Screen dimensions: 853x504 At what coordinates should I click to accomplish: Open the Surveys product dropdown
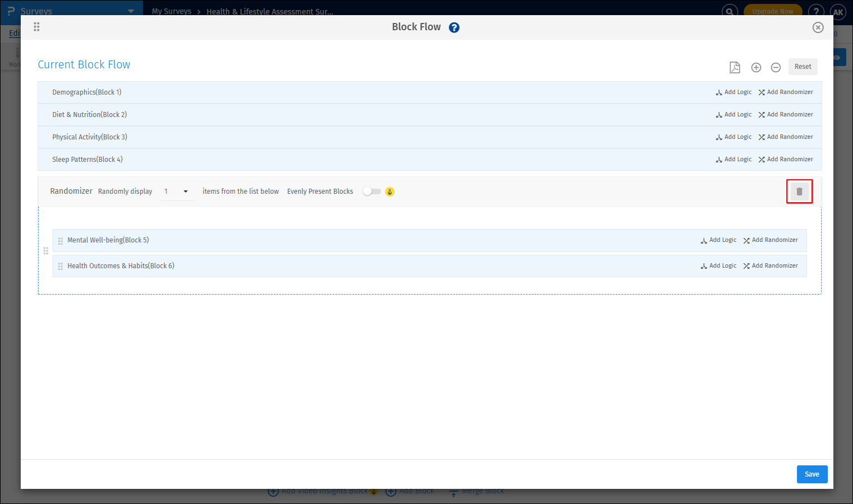pos(131,10)
